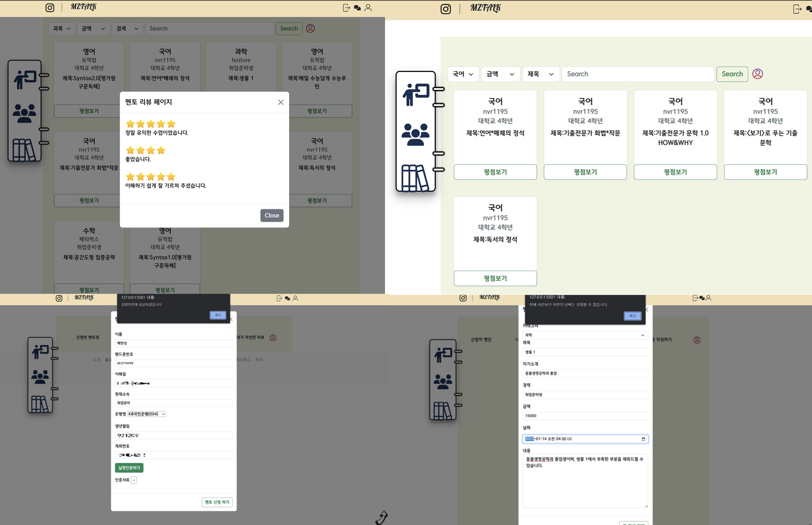
Task: Click profile circle icon beside Search behind review modal
Action: (x=310, y=28)
